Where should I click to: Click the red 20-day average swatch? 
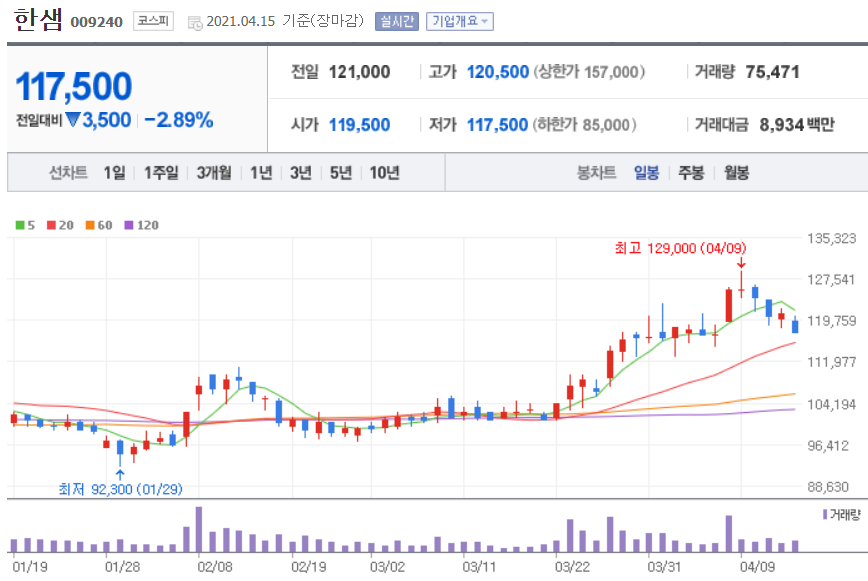pos(51,225)
